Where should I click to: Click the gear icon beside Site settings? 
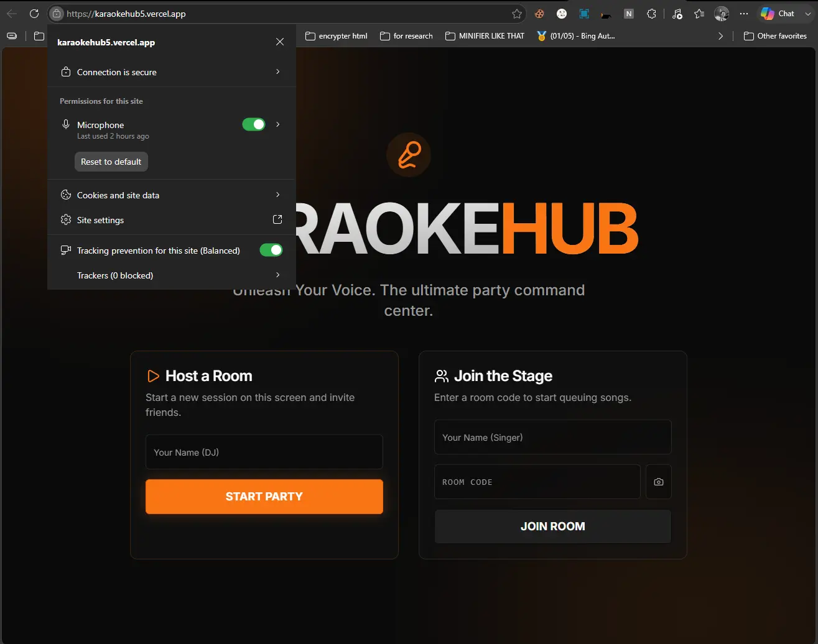coord(65,220)
